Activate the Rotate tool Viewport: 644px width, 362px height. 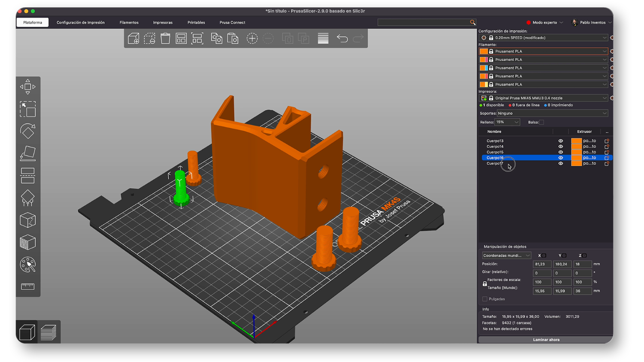27,131
